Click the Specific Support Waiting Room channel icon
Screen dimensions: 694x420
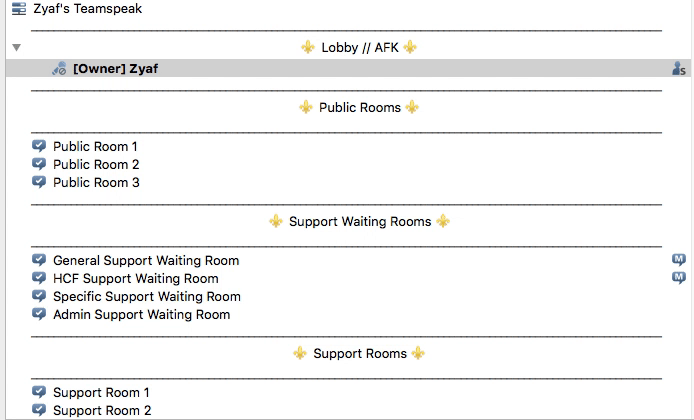(x=39, y=296)
